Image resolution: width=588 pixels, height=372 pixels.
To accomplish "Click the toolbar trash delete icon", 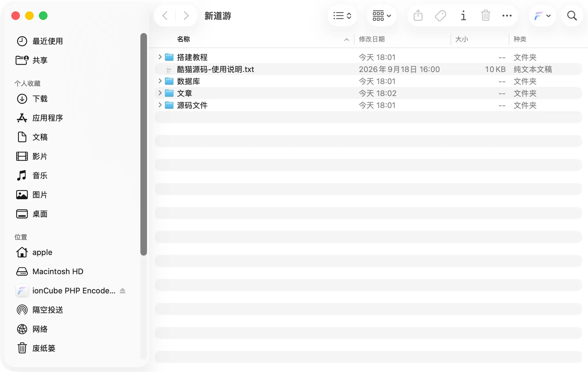I will pos(485,16).
